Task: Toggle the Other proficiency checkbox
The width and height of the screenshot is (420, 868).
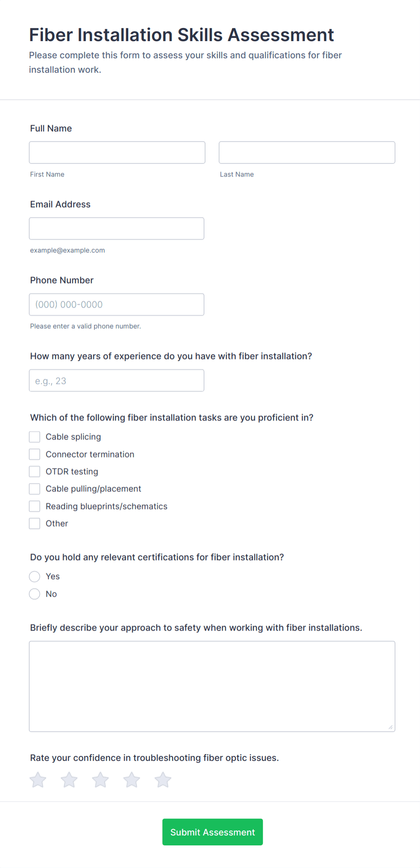Action: pyautogui.click(x=34, y=523)
